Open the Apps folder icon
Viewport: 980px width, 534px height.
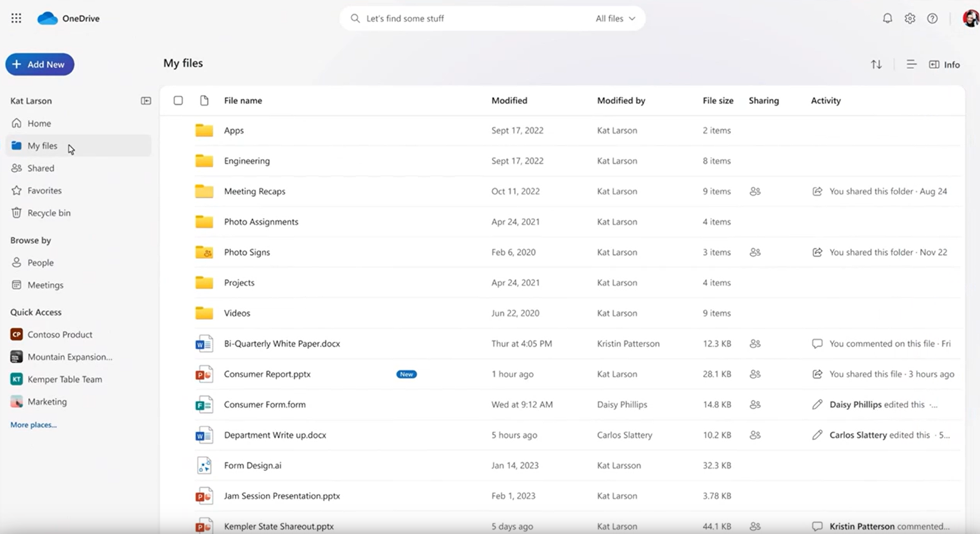click(204, 130)
